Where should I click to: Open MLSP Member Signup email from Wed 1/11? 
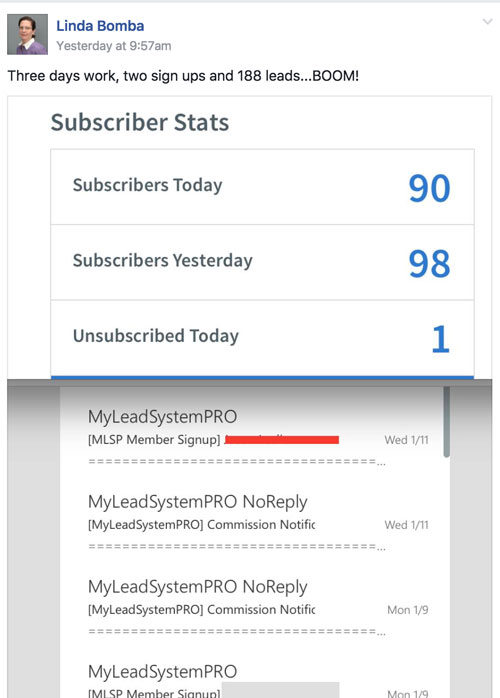click(x=258, y=438)
